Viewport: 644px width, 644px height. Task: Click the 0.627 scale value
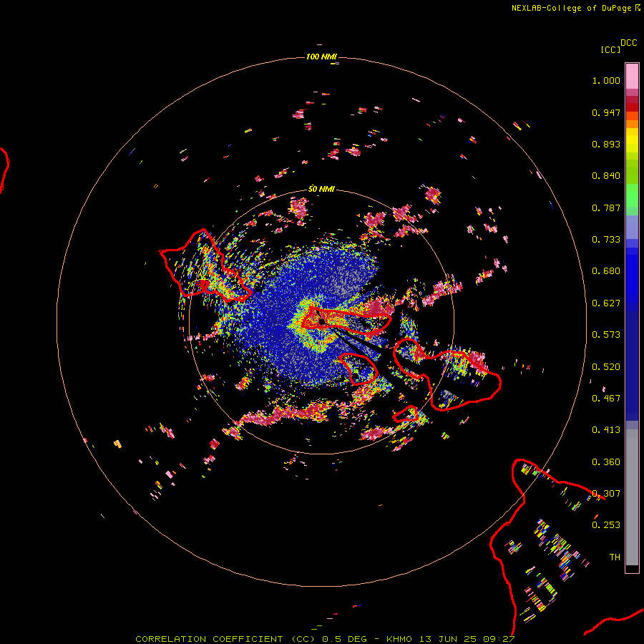(x=606, y=303)
